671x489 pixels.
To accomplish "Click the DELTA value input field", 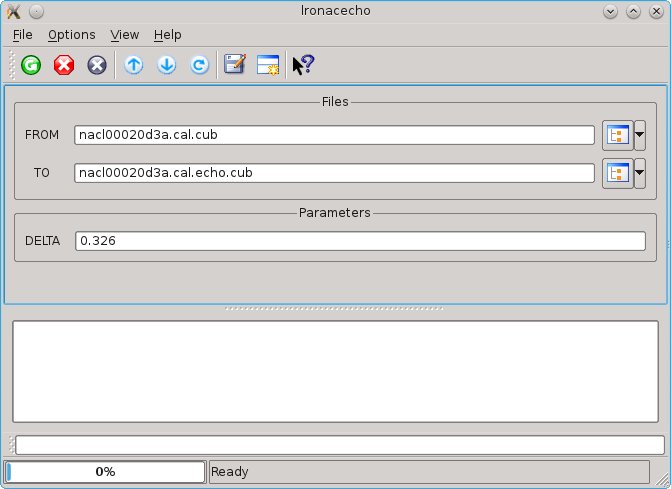I will [360, 241].
